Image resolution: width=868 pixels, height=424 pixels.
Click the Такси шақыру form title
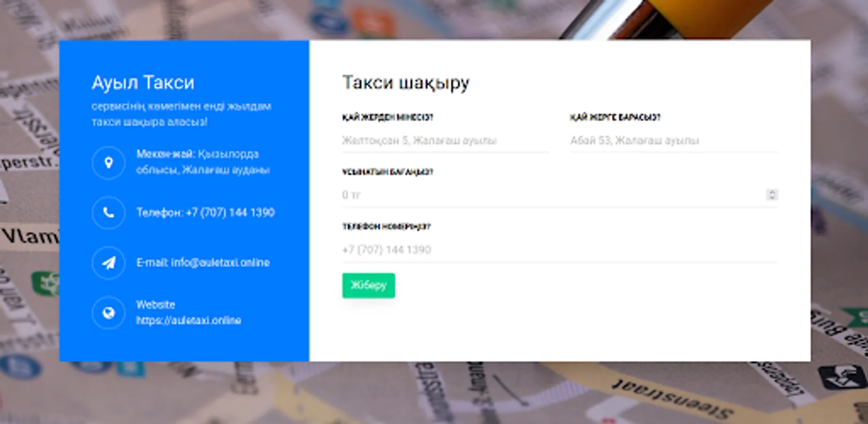click(x=406, y=82)
